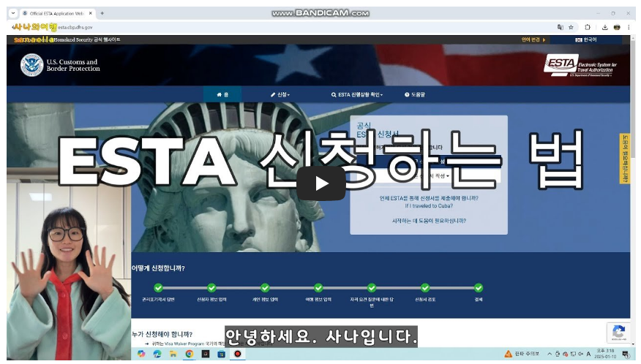Close the Official ESTA Application browser tab
Viewport: 641px width, 364px height.
pos(90,13)
